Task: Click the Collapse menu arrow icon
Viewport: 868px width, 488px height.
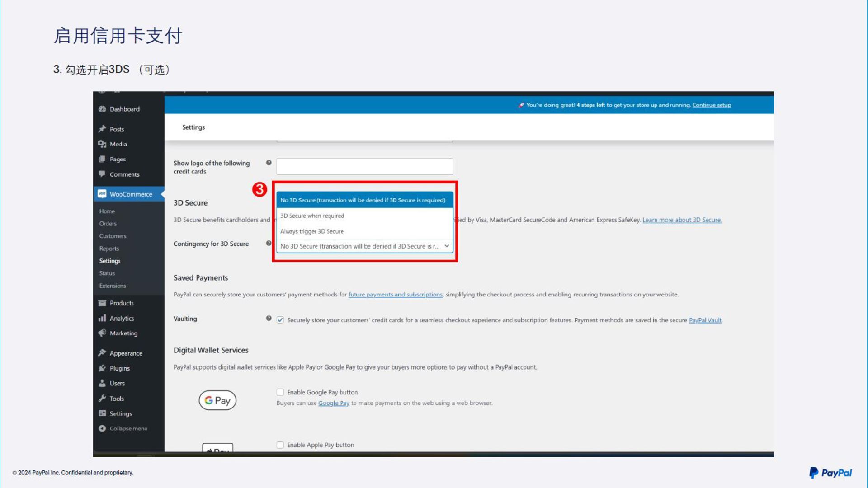Action: [x=102, y=428]
